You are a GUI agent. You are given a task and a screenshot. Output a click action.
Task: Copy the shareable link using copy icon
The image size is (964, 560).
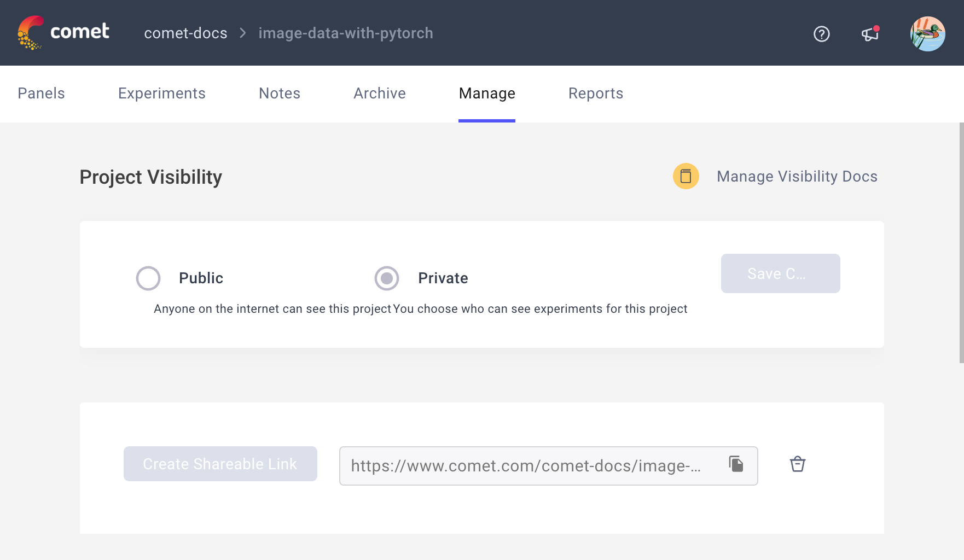[735, 464]
